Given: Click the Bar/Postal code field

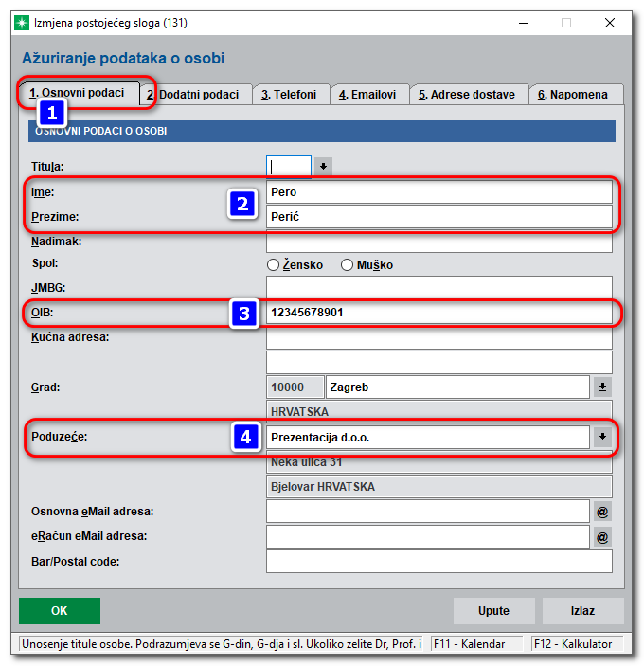Looking at the screenshot, I should (x=438, y=562).
